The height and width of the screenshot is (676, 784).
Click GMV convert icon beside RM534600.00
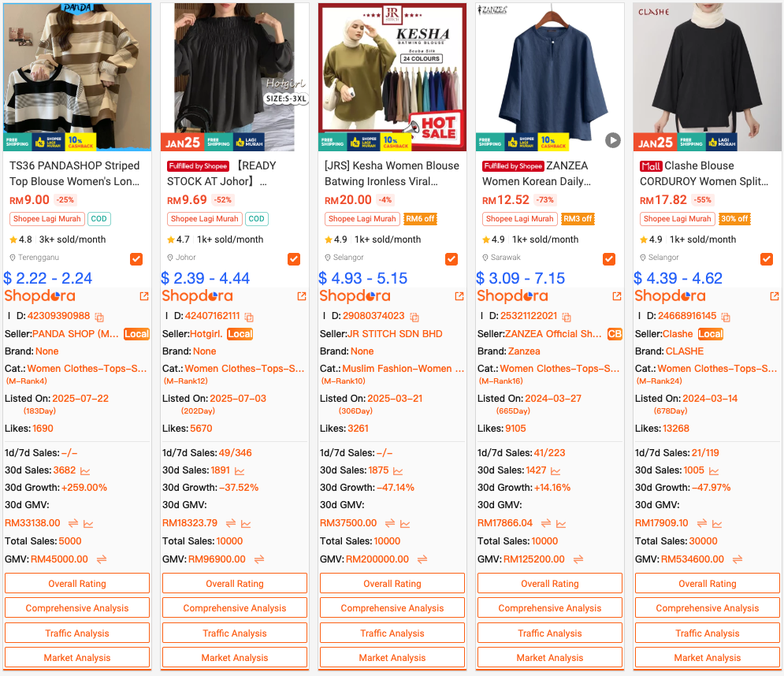click(738, 559)
